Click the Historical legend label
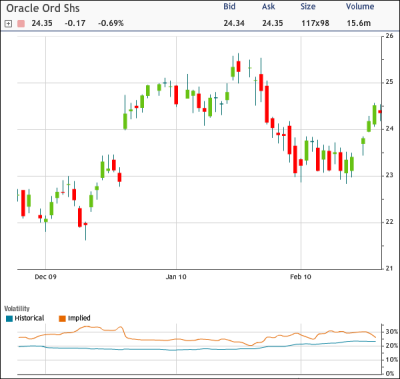 click(x=29, y=318)
